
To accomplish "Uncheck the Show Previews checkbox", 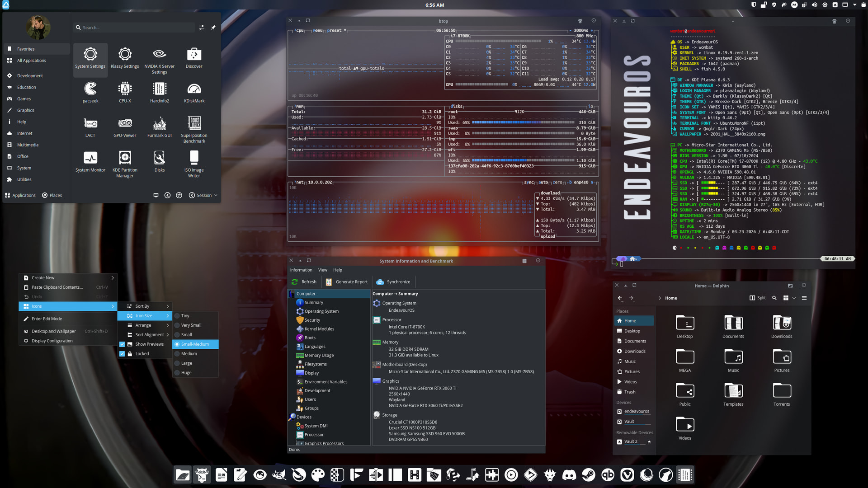I will pos(122,344).
